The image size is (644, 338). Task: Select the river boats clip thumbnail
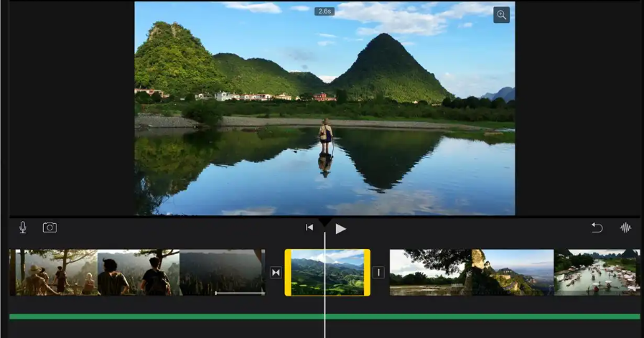coord(597,272)
